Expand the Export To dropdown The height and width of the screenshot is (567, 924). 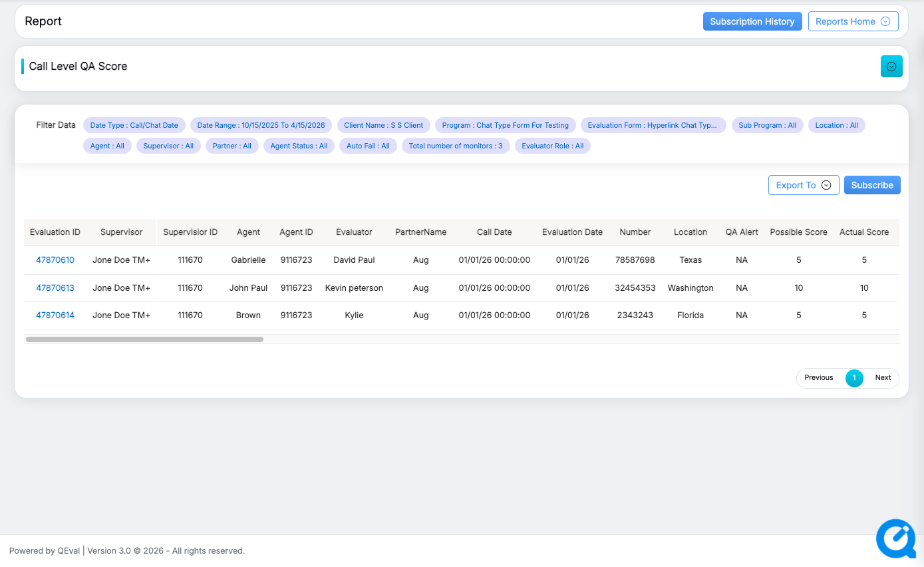tap(803, 185)
